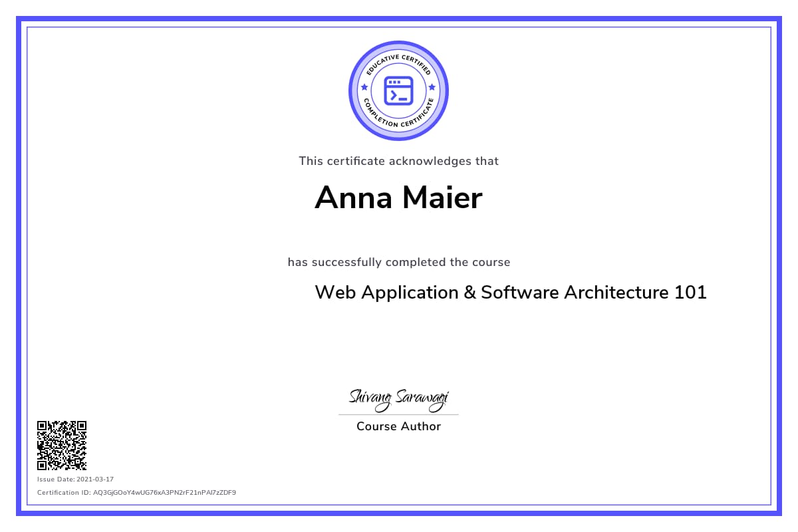Select the Certification ID string
798x532 pixels.
click(137, 493)
